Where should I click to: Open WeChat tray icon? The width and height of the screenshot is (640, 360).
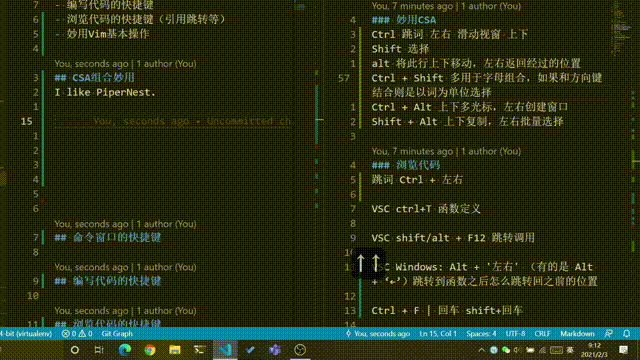(506, 350)
